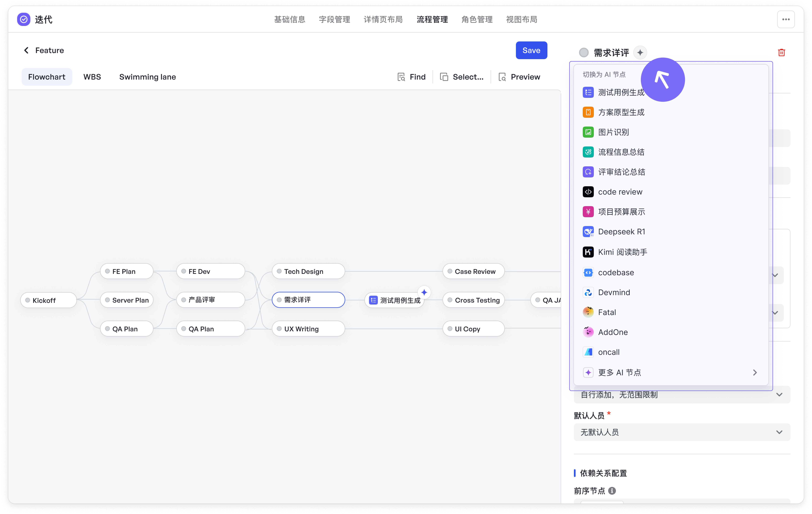Open the 视图布局 tab
The height and width of the screenshot is (514, 812).
tap(522, 20)
